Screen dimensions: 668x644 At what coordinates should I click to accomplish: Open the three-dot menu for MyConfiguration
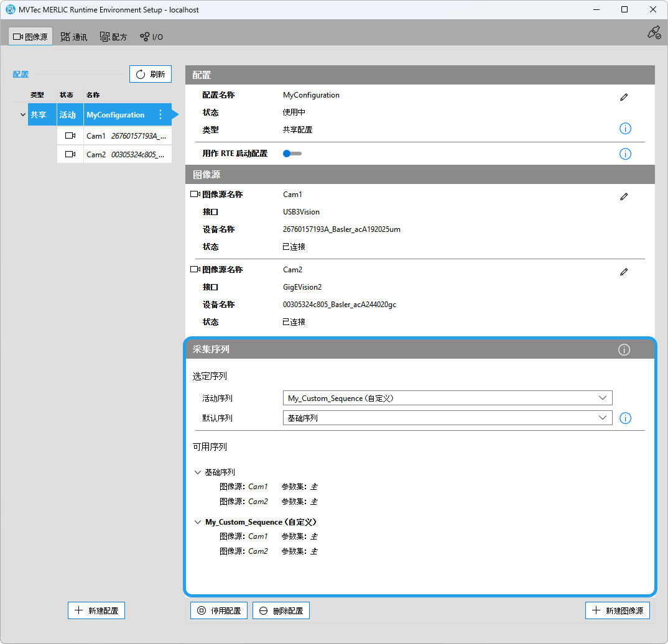pos(160,115)
